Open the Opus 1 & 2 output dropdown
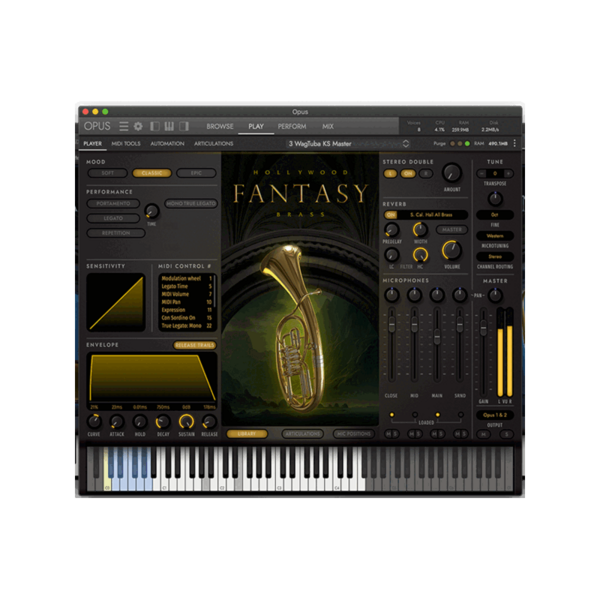Image resolution: width=600 pixels, height=600 pixels. point(495,415)
